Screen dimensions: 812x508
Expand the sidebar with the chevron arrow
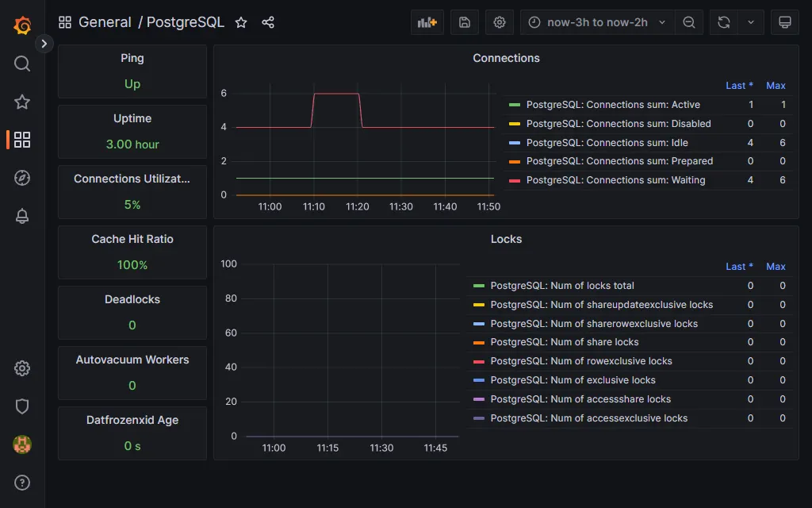(x=44, y=44)
